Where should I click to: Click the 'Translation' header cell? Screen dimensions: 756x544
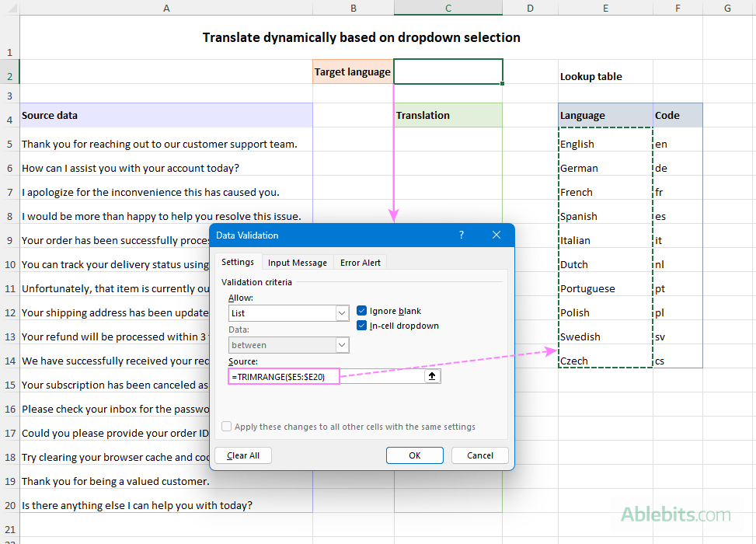point(448,115)
